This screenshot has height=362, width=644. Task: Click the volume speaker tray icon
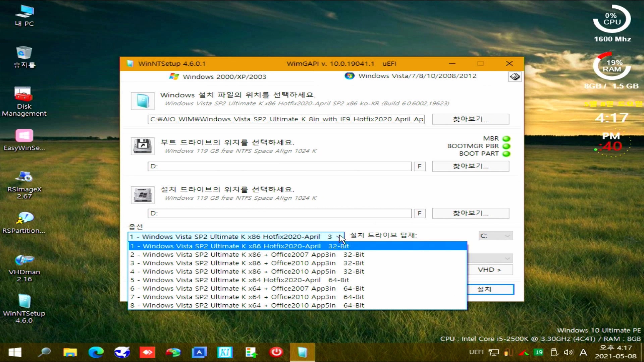point(568,352)
